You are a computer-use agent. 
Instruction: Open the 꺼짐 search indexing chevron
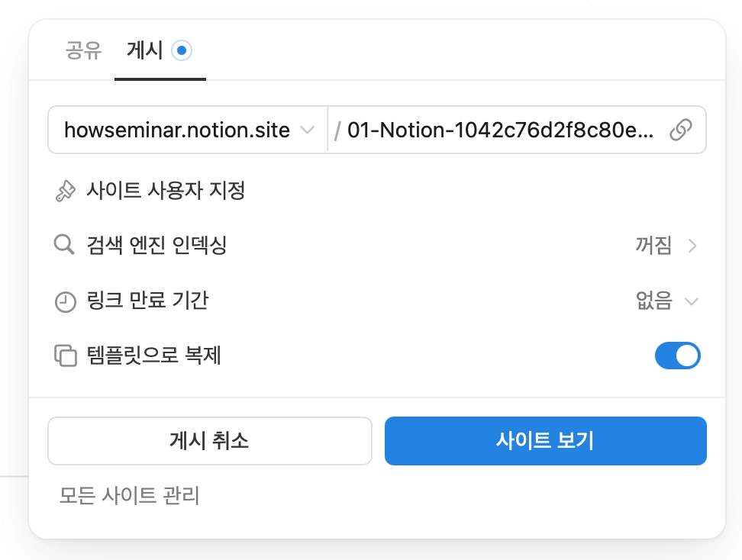[x=692, y=246]
